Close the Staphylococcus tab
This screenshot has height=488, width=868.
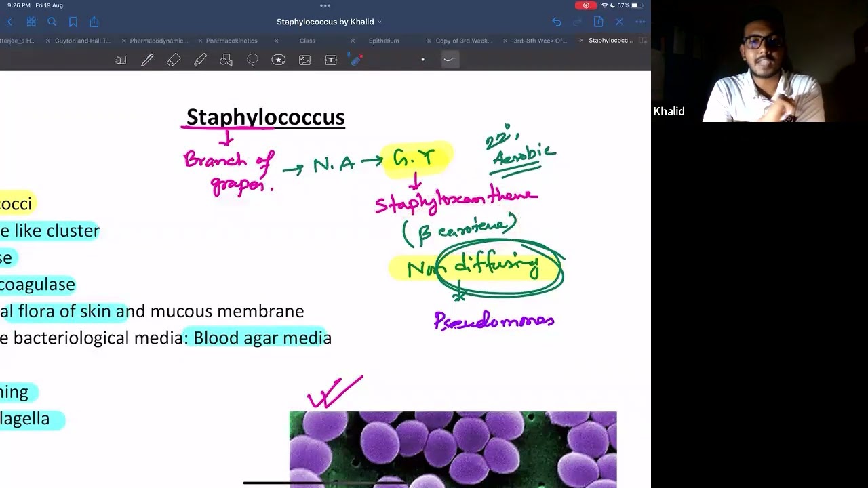(581, 41)
